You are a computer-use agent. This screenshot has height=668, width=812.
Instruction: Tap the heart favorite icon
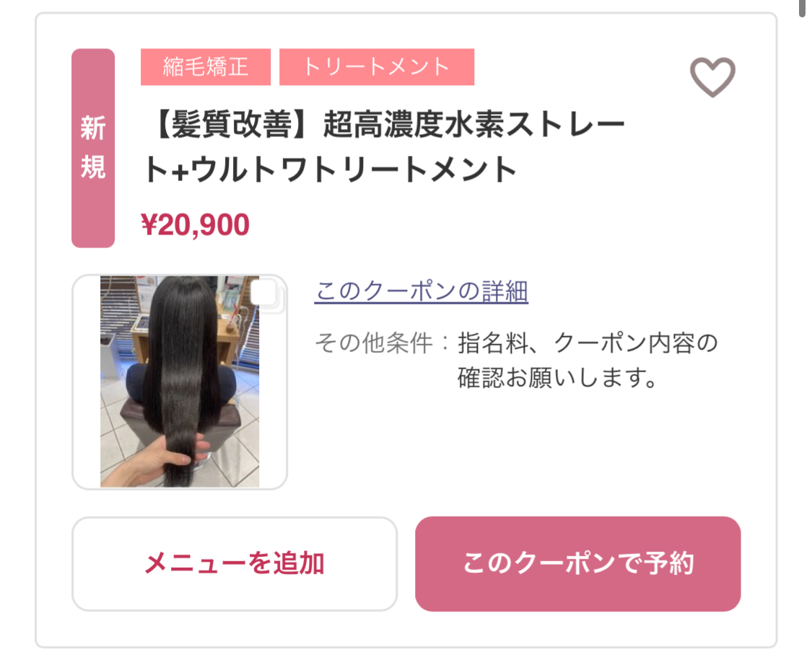coord(712,77)
